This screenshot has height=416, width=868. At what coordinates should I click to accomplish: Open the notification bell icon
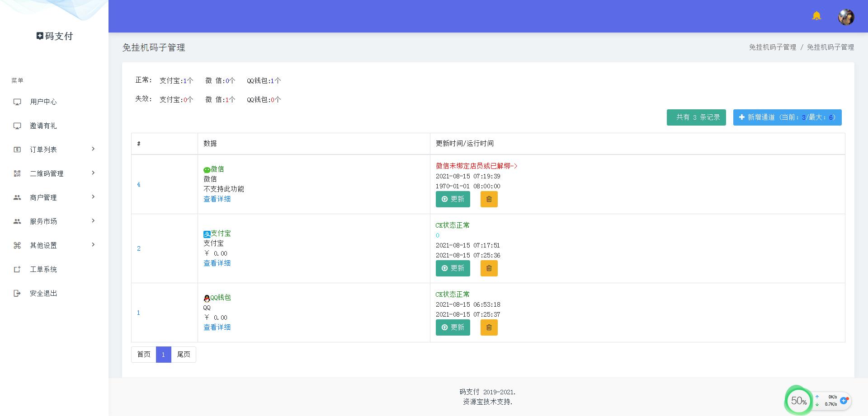816,16
